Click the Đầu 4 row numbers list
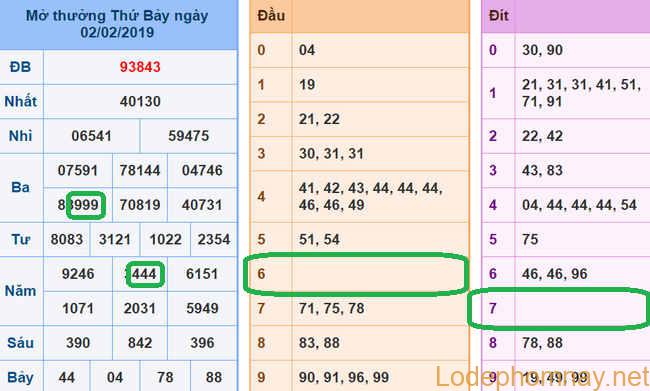Image resolution: width=650 pixels, height=391 pixels. pos(371,197)
